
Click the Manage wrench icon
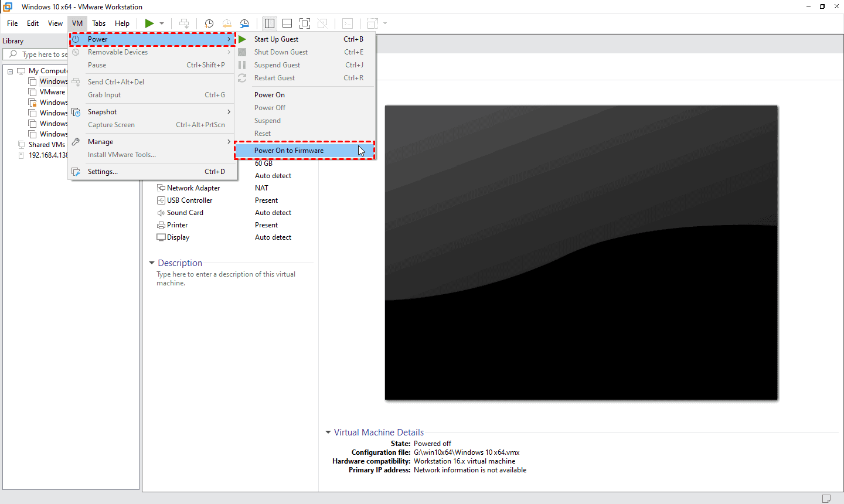point(76,142)
